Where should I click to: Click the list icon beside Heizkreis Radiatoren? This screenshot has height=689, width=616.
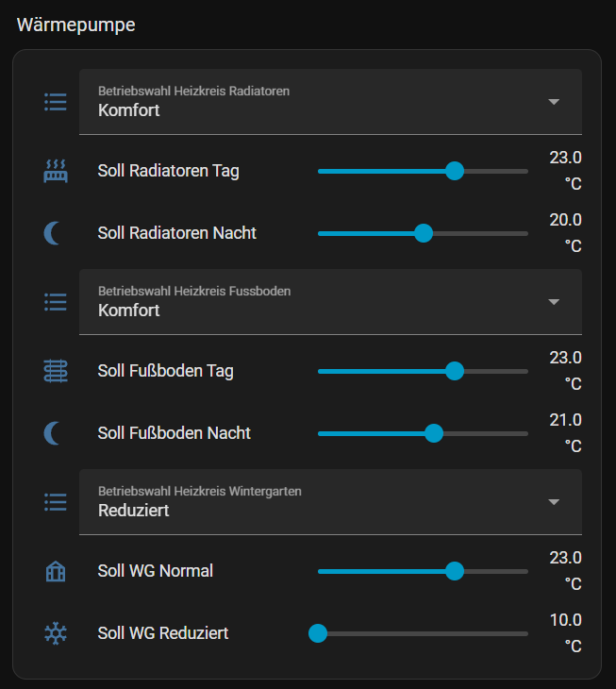(x=56, y=102)
